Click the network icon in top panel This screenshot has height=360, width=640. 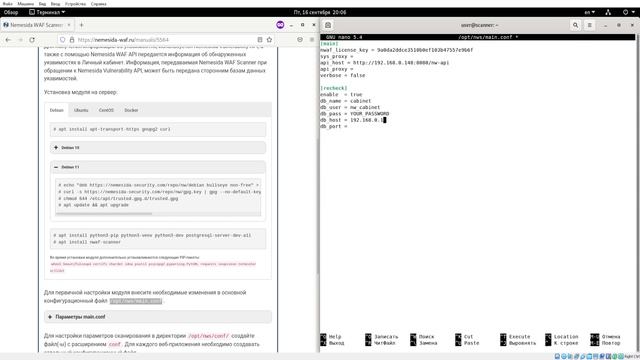608,12
